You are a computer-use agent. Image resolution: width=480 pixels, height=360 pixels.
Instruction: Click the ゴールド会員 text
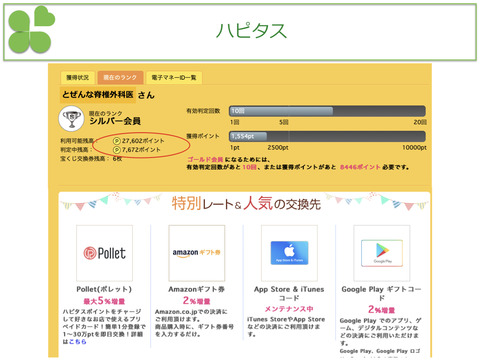pyautogui.click(x=205, y=160)
